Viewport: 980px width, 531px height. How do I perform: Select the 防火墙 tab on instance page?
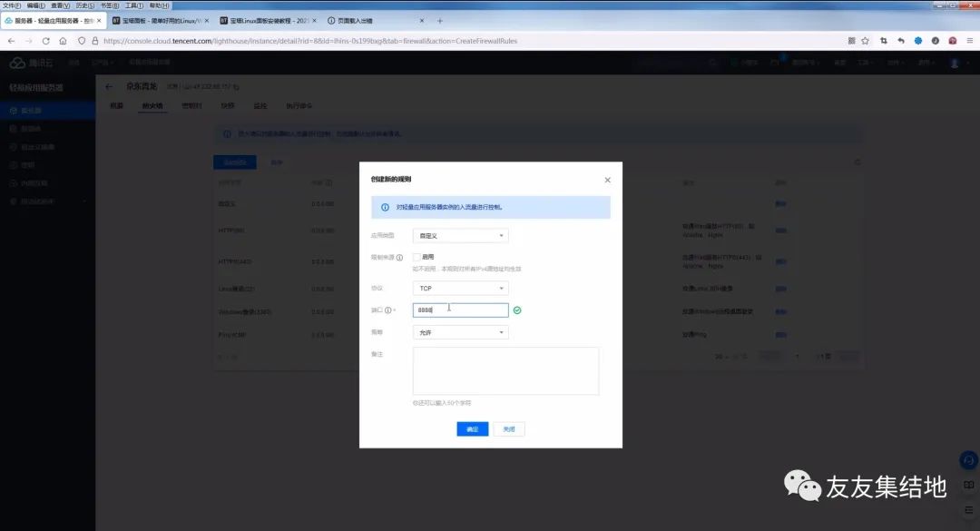(152, 105)
